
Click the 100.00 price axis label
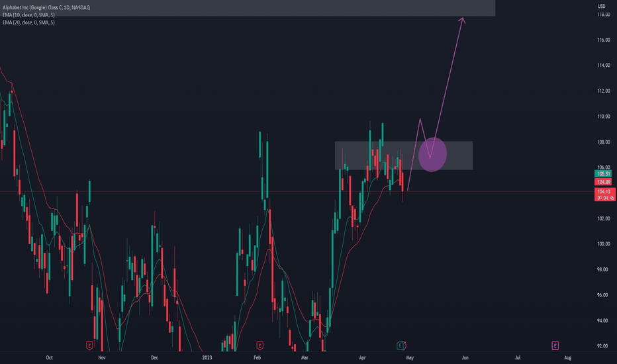pyautogui.click(x=604, y=244)
